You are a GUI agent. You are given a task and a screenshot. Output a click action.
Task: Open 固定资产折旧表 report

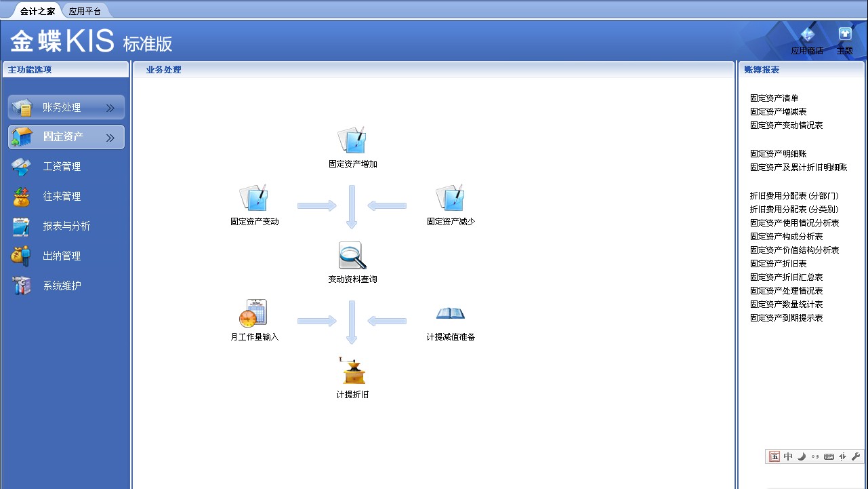click(778, 264)
